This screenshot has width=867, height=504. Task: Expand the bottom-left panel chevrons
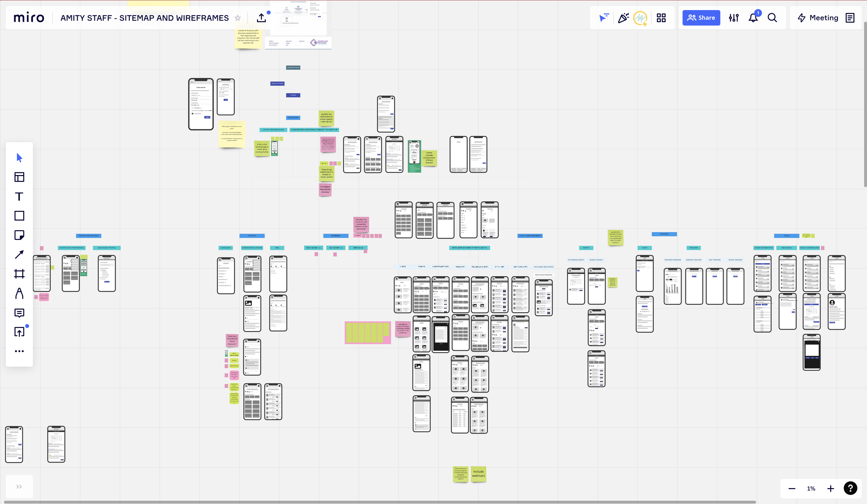pyautogui.click(x=19, y=487)
